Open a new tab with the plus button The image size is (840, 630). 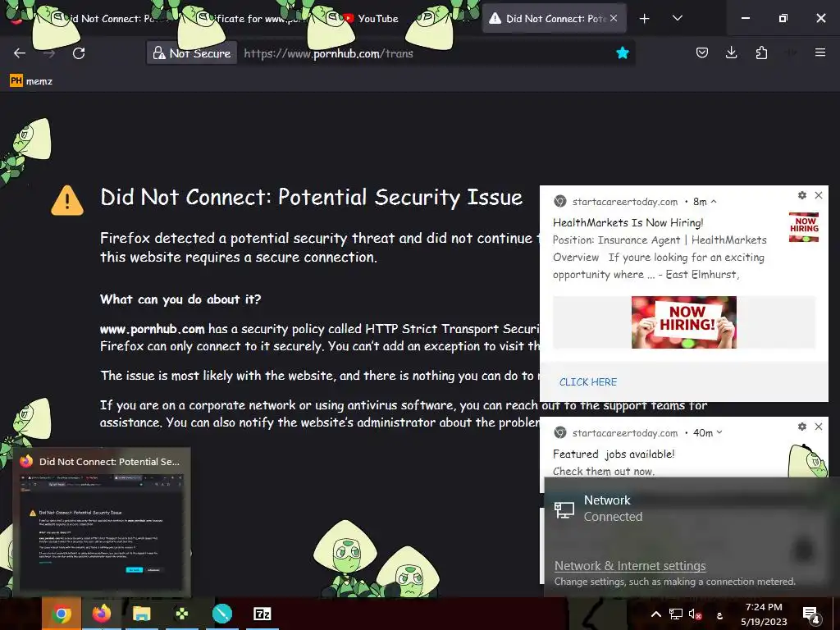point(645,19)
